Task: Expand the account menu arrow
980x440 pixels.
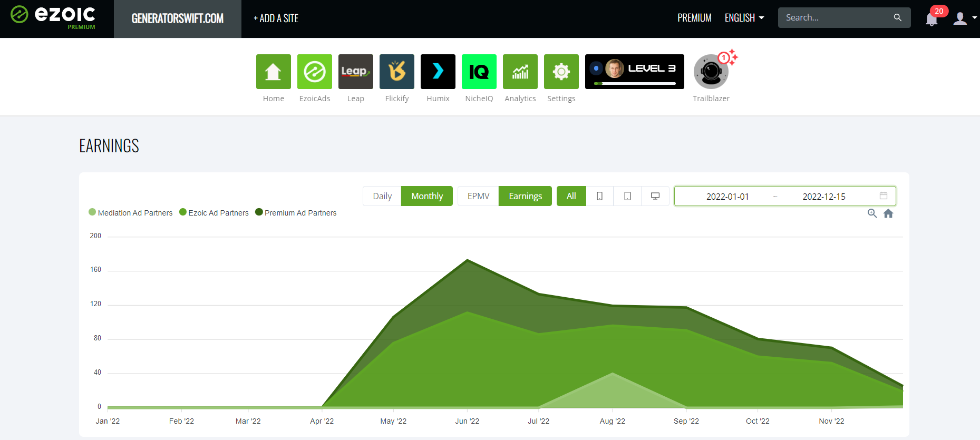Action: tap(975, 17)
